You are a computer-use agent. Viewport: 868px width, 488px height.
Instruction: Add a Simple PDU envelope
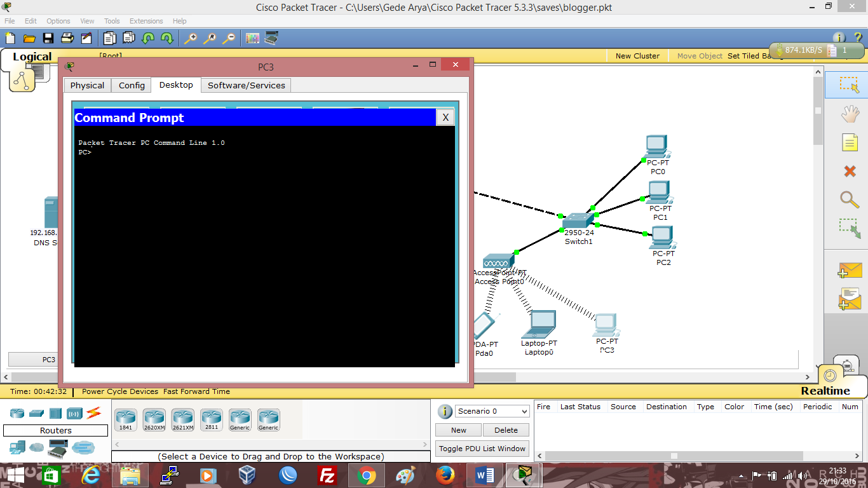coord(850,270)
